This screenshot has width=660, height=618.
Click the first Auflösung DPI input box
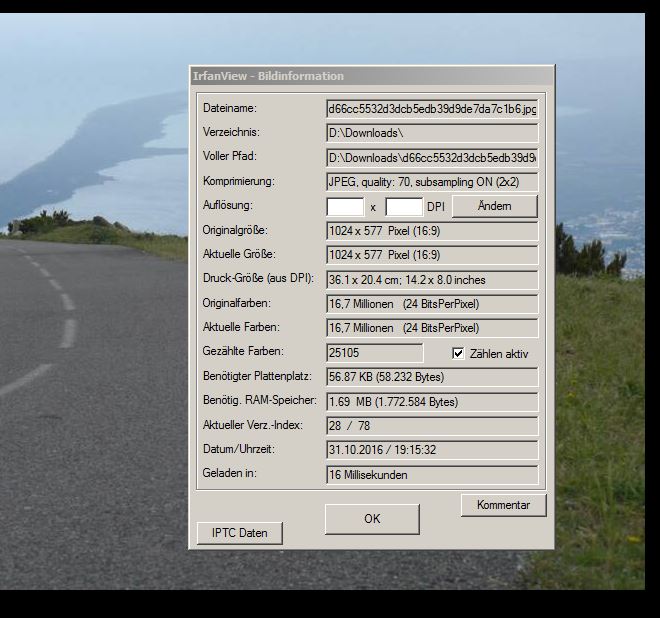pos(345,207)
